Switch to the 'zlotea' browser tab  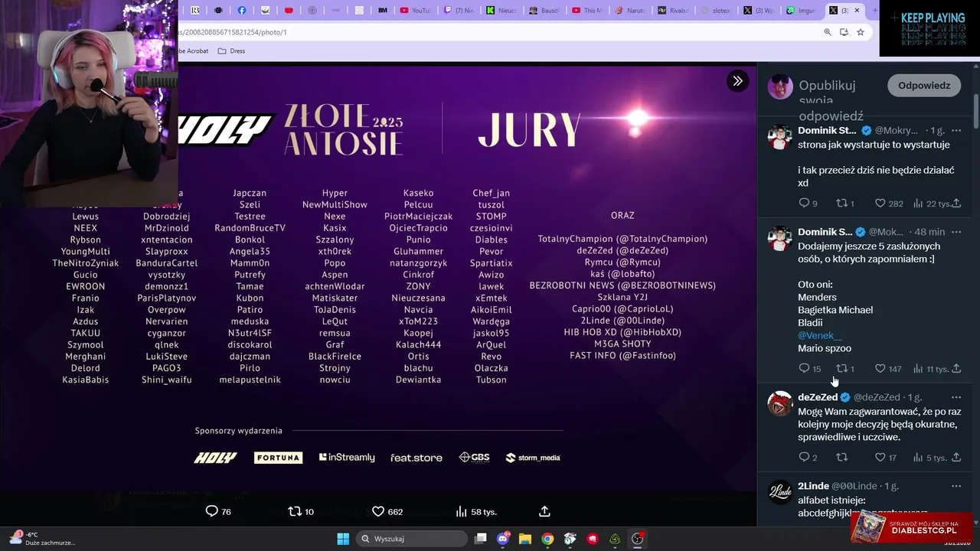[x=715, y=11]
